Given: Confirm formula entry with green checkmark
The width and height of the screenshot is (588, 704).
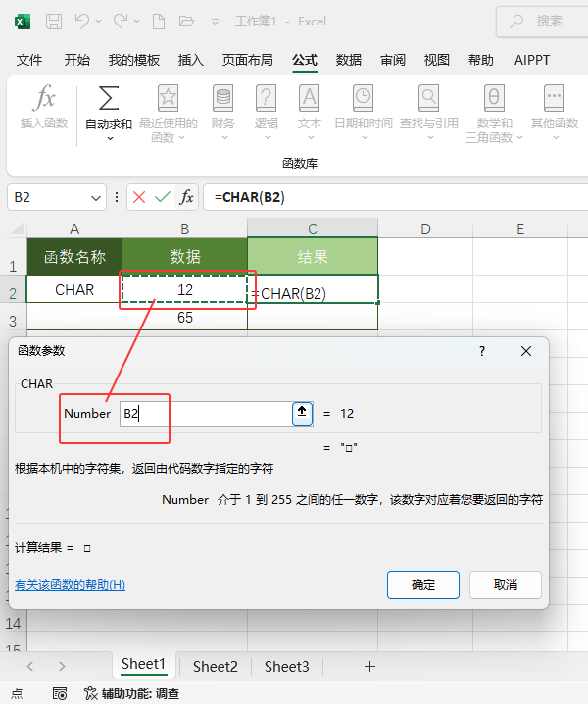Looking at the screenshot, I should 163,197.
